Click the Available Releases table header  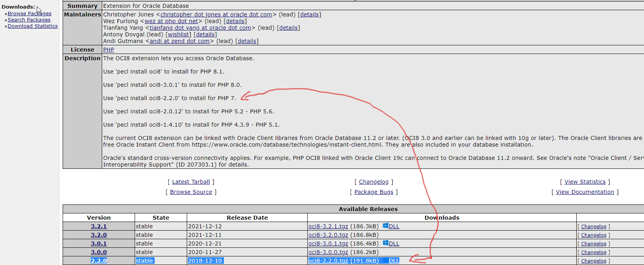[368, 209]
